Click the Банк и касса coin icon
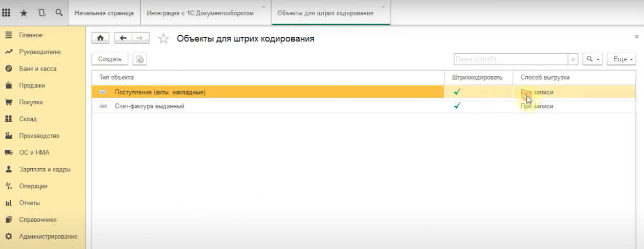 click(8, 69)
